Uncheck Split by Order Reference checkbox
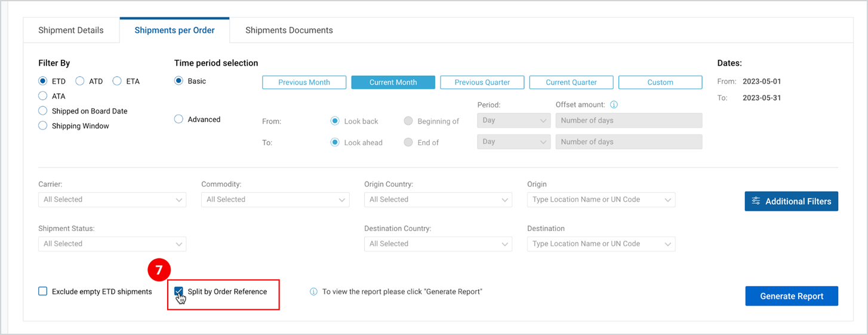The height and width of the screenshot is (335, 868). click(178, 291)
